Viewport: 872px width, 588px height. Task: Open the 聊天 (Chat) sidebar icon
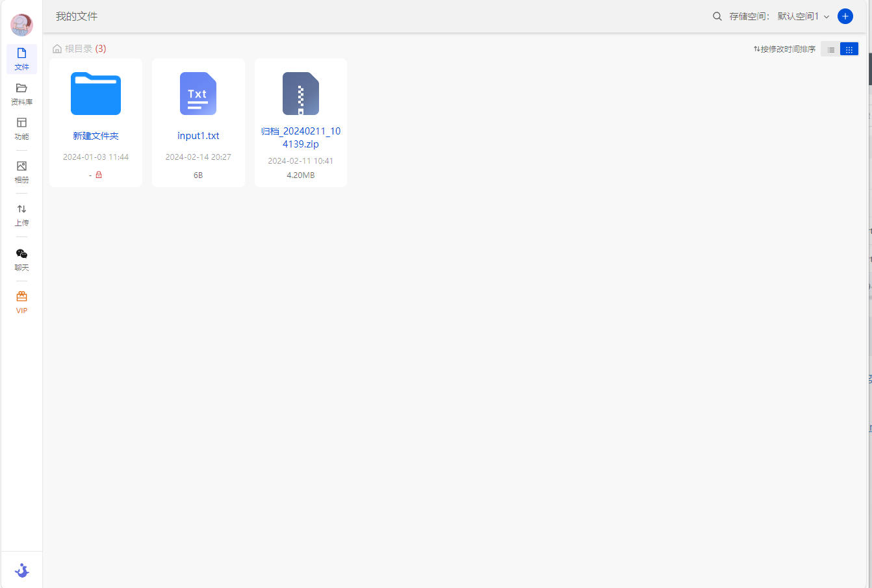[x=21, y=259]
